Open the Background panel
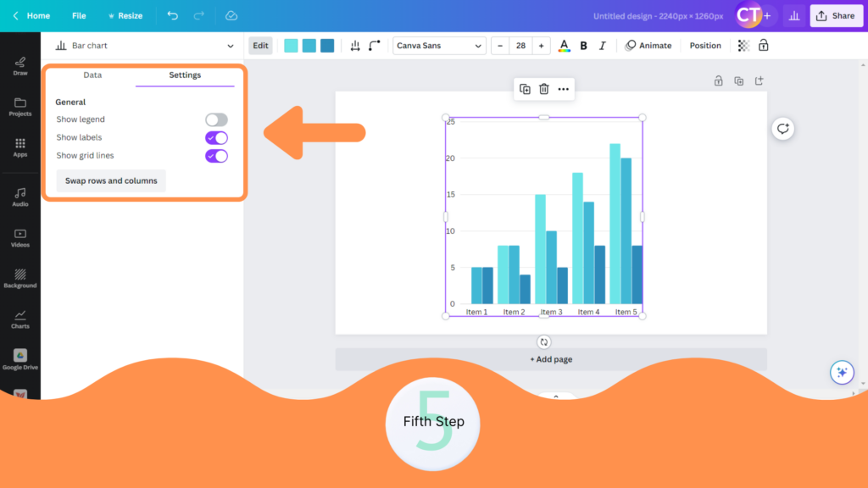Screen dimensions: 868x488 click(x=20, y=279)
